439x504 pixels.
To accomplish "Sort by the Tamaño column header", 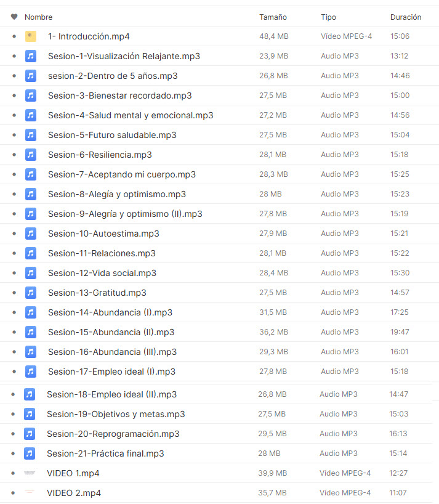I will click(x=273, y=17).
